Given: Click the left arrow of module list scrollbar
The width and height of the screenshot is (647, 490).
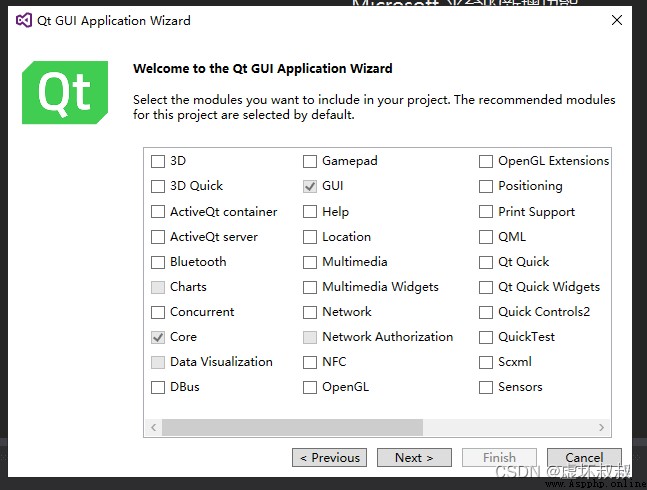Looking at the screenshot, I should click(153, 427).
